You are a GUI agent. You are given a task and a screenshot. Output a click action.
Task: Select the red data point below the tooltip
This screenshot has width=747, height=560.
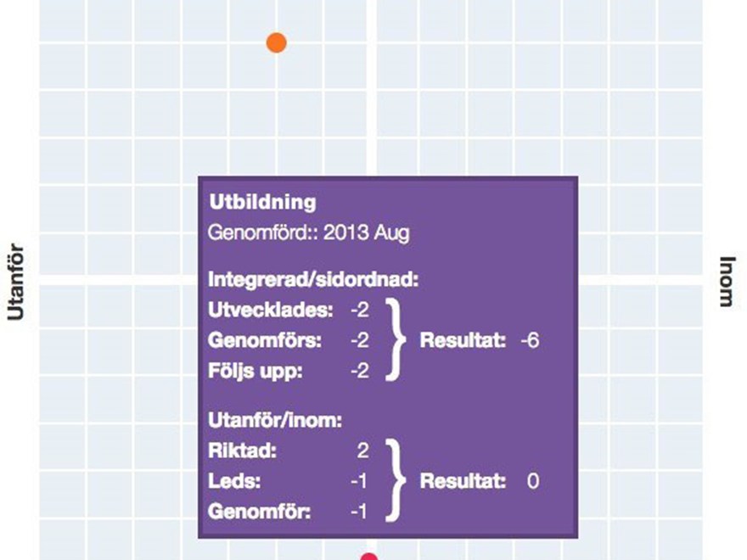point(368,557)
